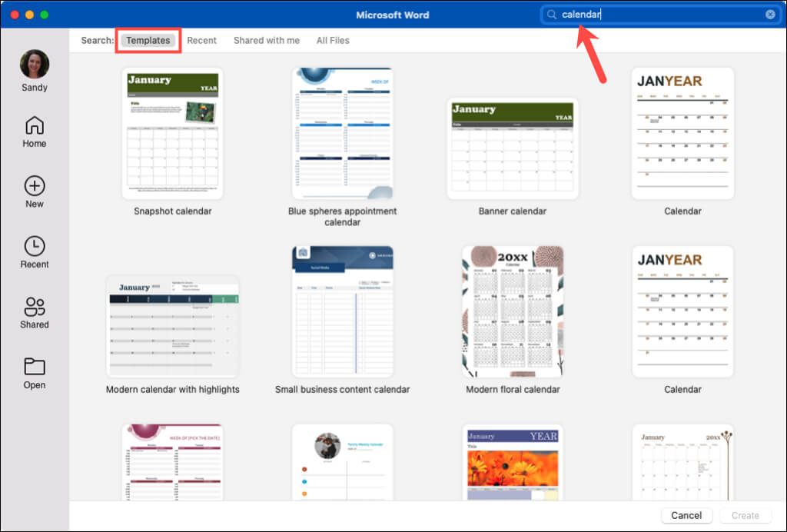Select the maroon spheres weekly calendar thumbnail

(x=172, y=462)
